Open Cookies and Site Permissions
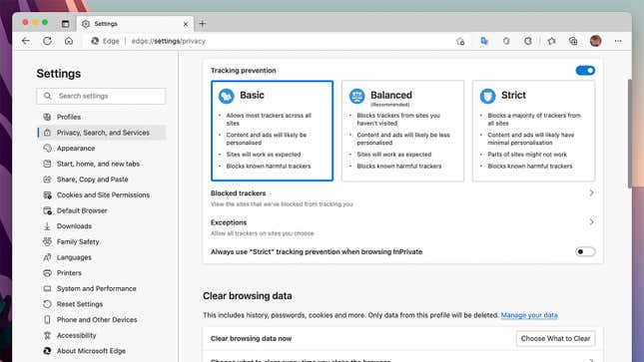644x362 pixels. 102,194
